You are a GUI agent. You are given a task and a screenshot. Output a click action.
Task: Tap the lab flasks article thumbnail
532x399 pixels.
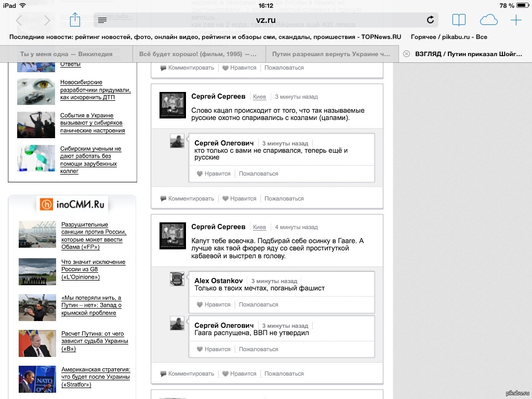(36, 158)
